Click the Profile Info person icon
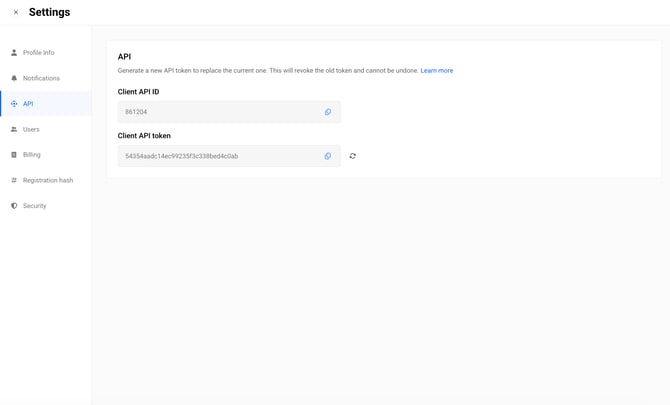The height and width of the screenshot is (405, 670). coord(14,53)
